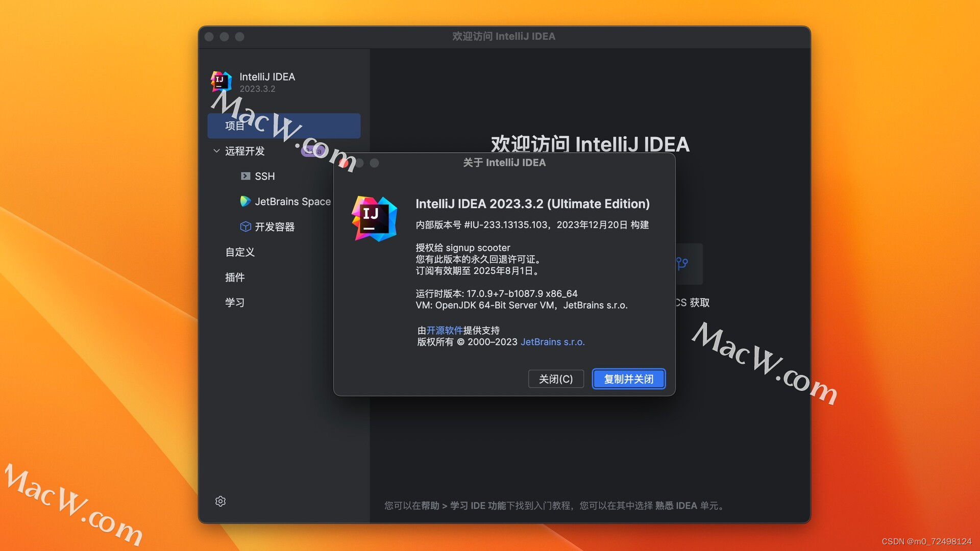This screenshot has height=551, width=980.
Task: Click the 复制并关闭 button
Action: click(x=629, y=379)
